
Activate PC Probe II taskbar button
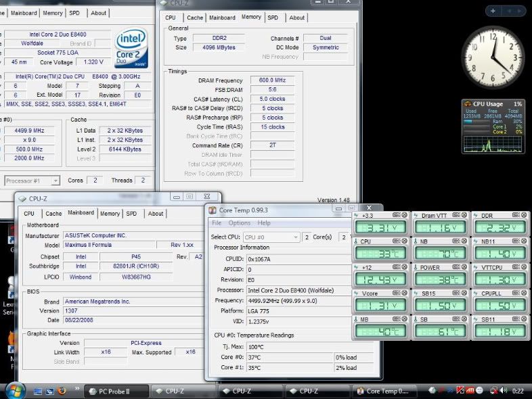point(116,391)
